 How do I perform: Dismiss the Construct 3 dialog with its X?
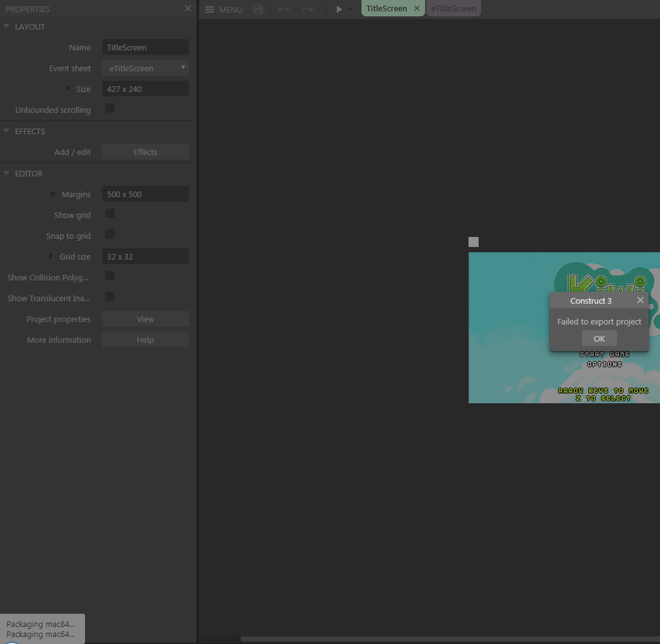pyautogui.click(x=640, y=301)
